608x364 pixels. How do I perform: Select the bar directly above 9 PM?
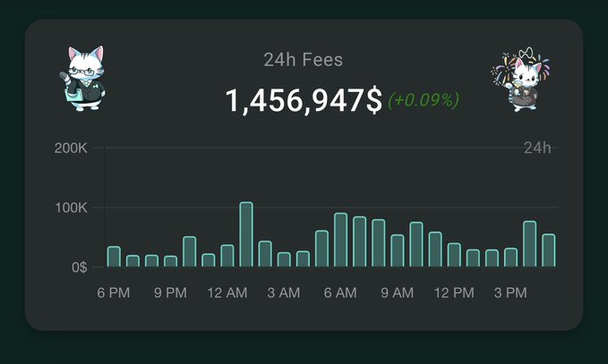click(171, 261)
